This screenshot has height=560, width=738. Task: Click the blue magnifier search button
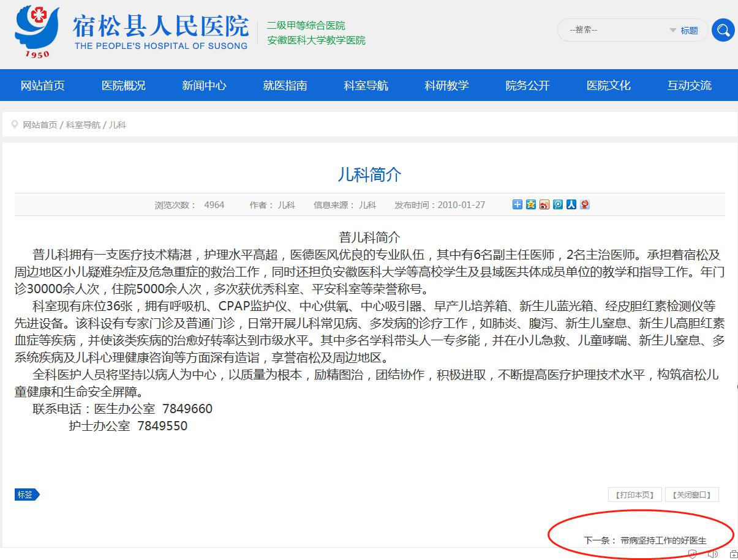(723, 30)
